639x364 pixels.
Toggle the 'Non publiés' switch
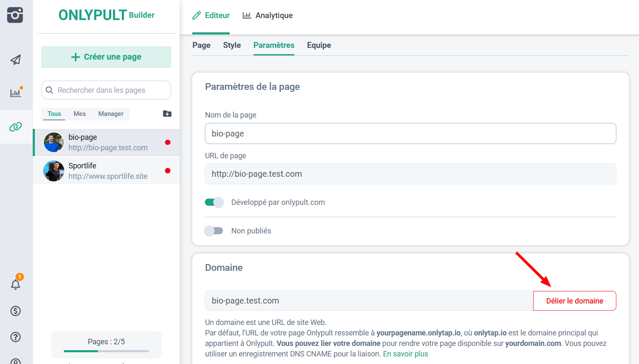point(214,231)
